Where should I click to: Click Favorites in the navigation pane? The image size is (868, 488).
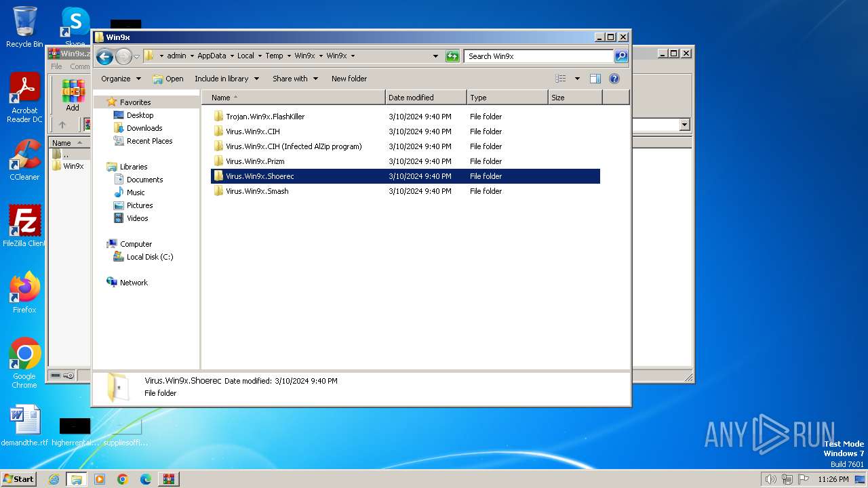pos(135,102)
